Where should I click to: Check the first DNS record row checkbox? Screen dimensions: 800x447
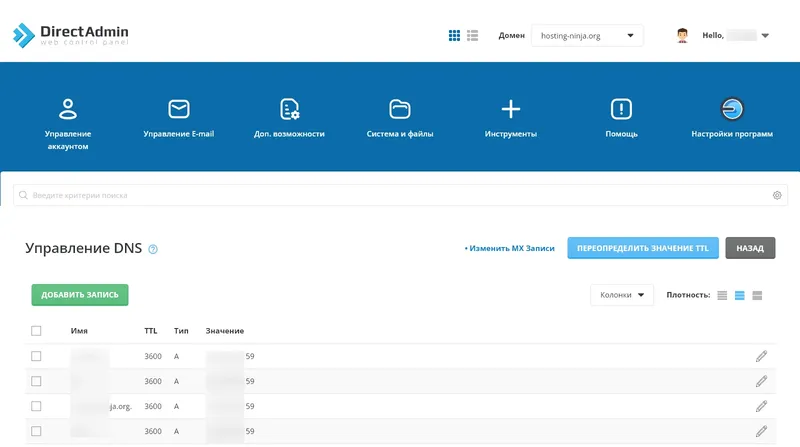point(36,356)
